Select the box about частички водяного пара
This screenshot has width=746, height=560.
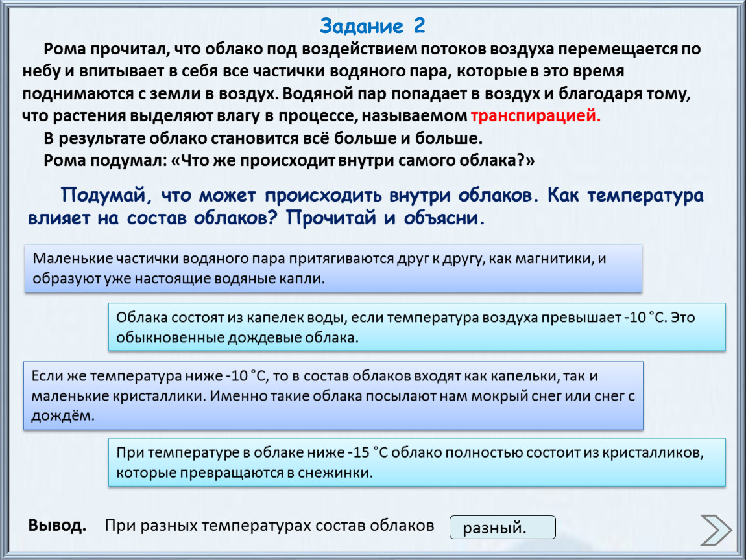(x=333, y=268)
